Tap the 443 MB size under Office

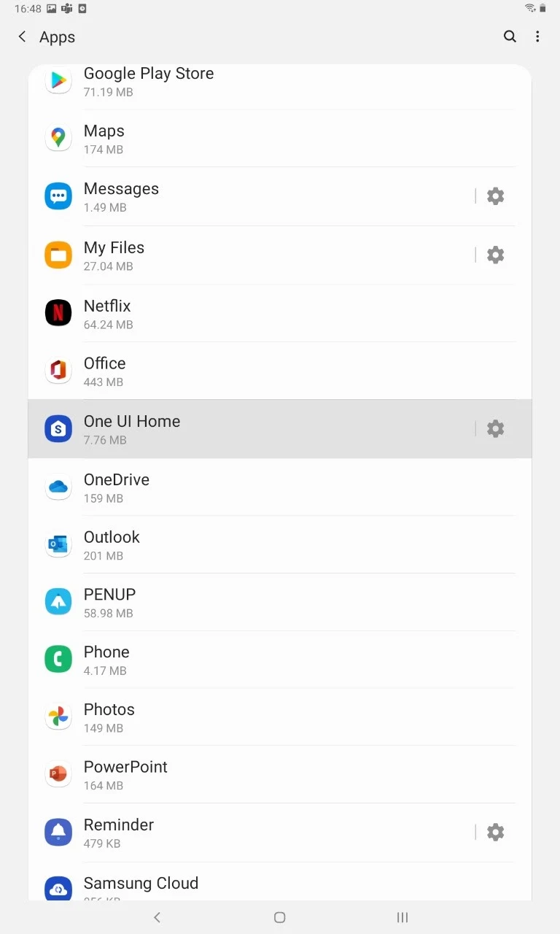point(104,382)
